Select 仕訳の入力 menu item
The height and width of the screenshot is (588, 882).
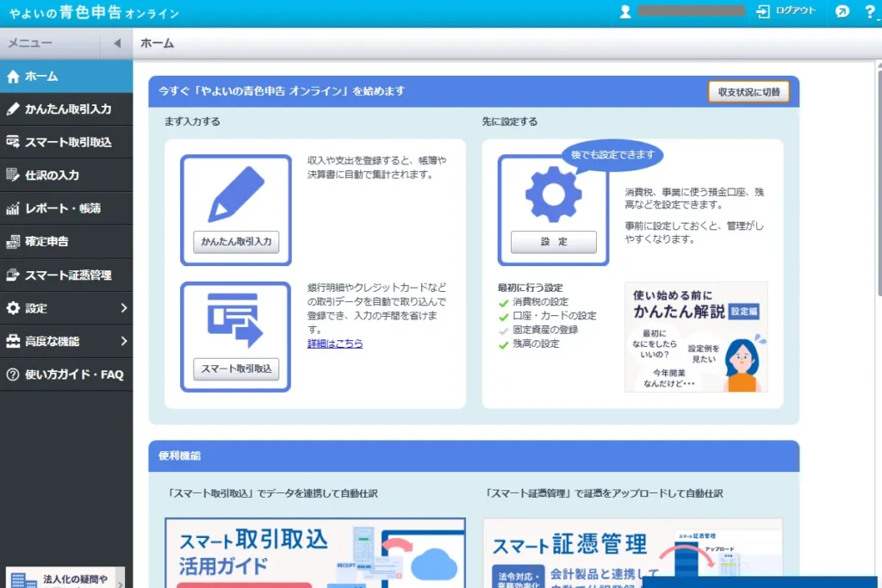pos(66,176)
